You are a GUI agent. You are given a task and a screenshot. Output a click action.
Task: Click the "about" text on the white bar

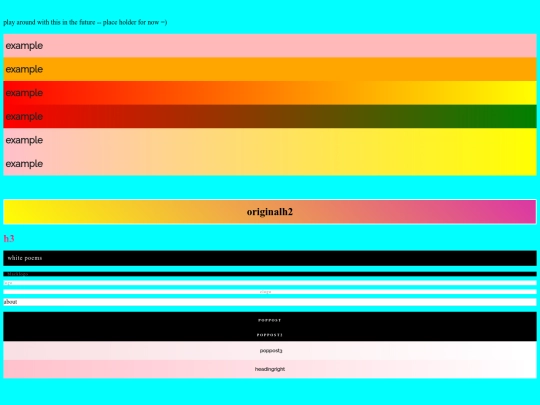[10, 302]
